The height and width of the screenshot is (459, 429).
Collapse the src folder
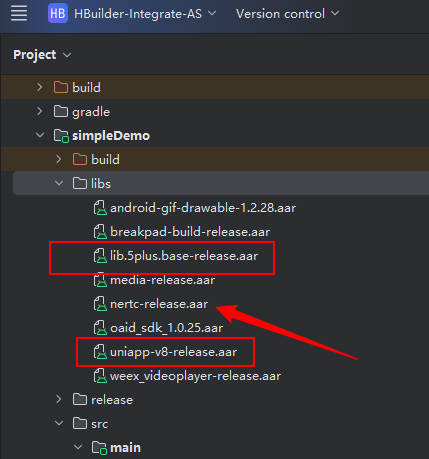(x=59, y=423)
